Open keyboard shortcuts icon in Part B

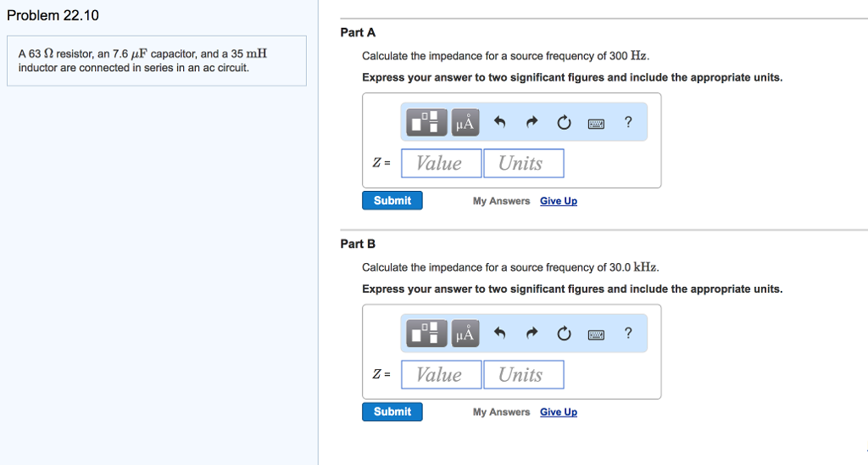click(x=596, y=334)
